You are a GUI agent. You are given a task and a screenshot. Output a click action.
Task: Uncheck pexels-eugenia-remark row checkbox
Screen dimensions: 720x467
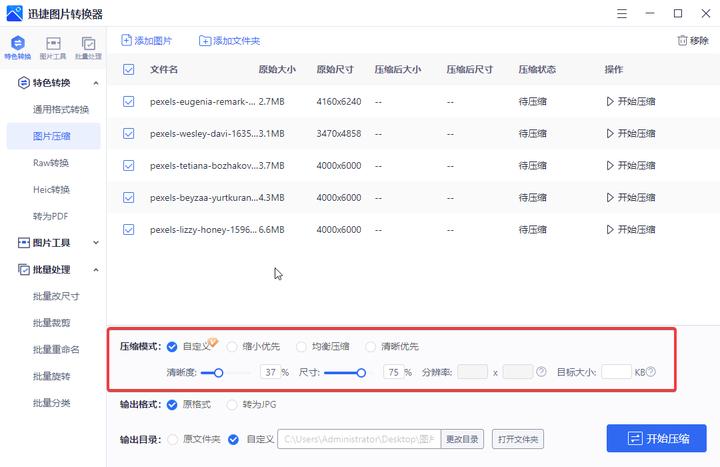click(x=129, y=101)
